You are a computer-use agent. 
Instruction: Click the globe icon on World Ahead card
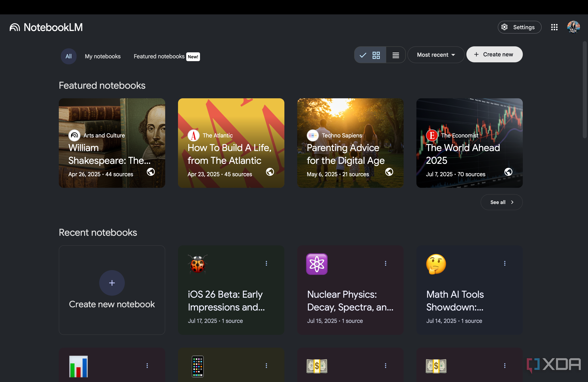[x=508, y=172]
